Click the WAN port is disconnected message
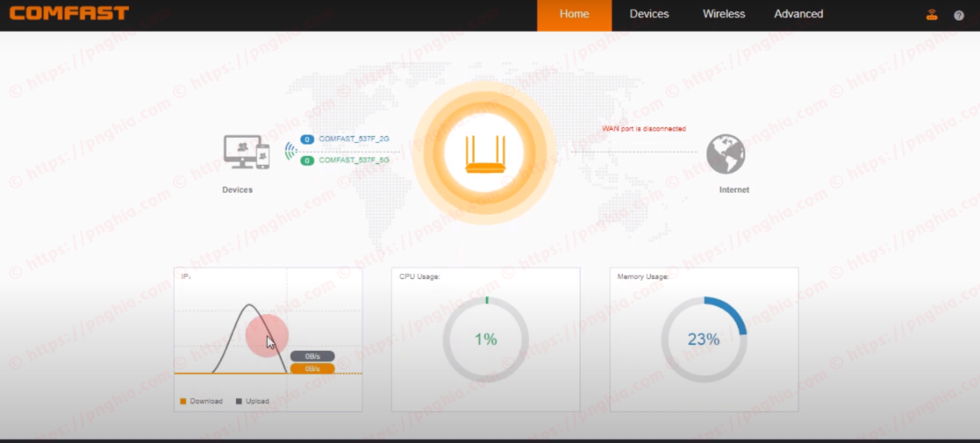980x443 pixels. [644, 129]
